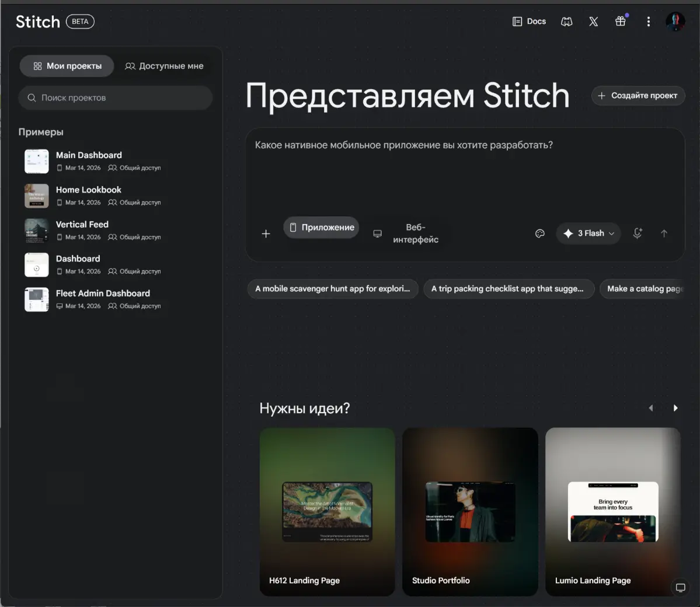Switch to Доступные мне tab

click(164, 66)
